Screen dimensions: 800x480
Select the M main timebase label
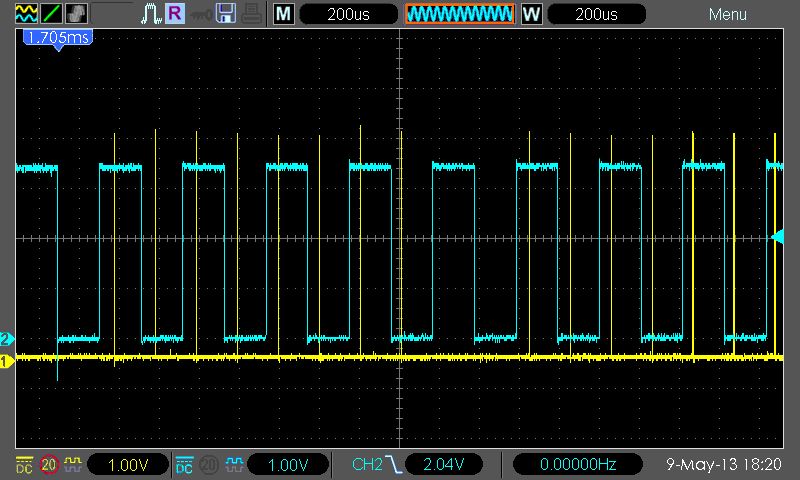coord(283,14)
